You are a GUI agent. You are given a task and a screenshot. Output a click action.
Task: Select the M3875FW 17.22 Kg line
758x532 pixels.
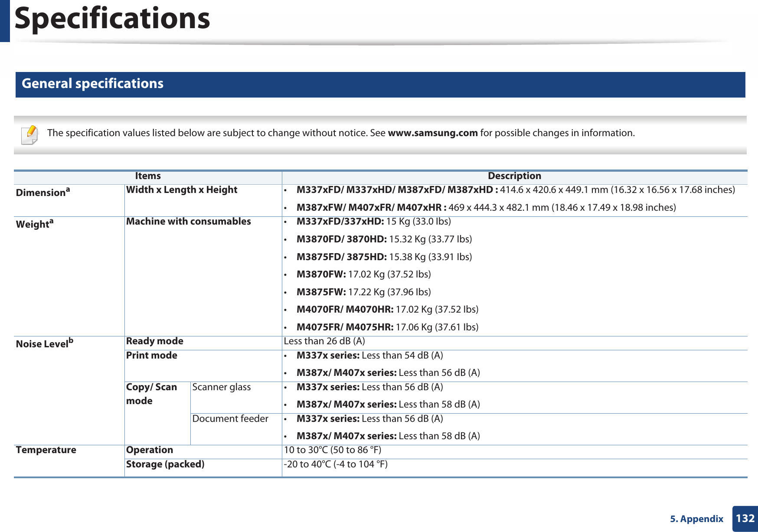[x=364, y=292]
